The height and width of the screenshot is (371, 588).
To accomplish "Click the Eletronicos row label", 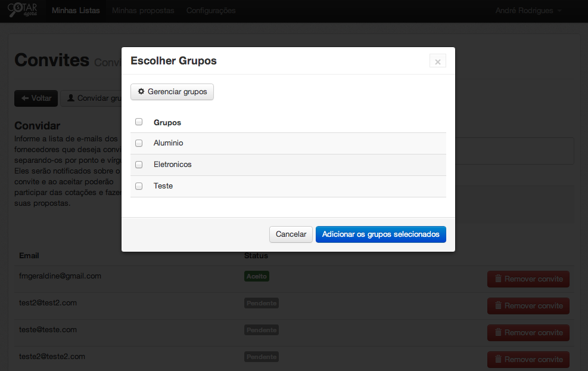I will click(x=173, y=165).
